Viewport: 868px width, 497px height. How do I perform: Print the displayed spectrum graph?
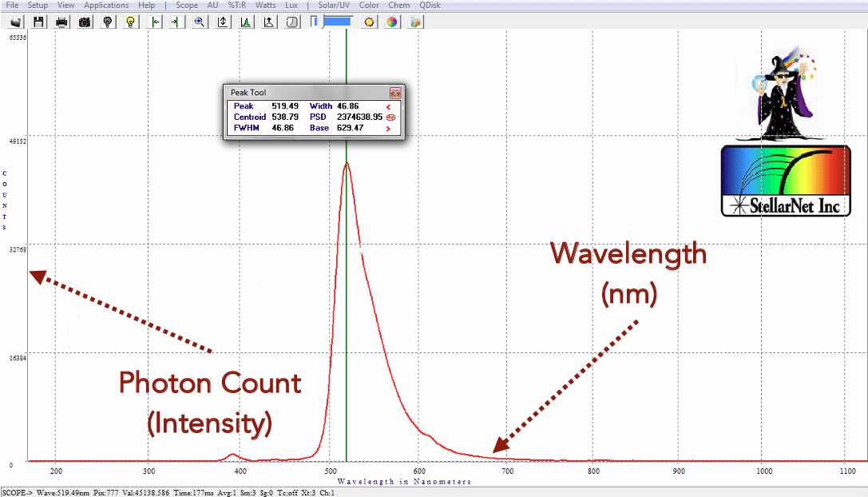coord(61,22)
